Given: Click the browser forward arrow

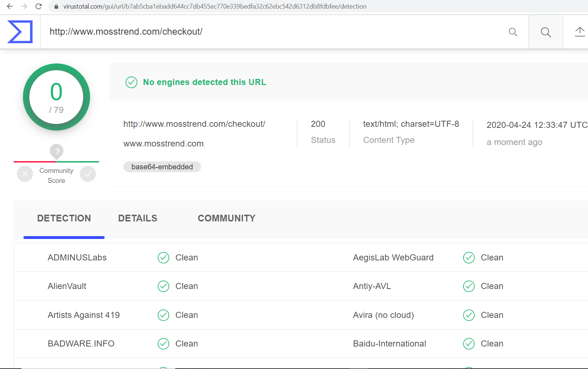Looking at the screenshot, I should (x=24, y=6).
